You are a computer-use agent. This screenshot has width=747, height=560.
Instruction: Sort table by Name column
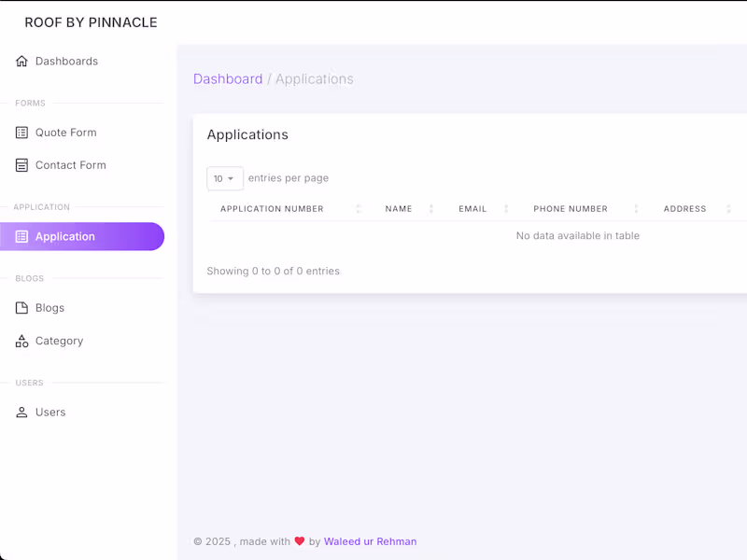point(399,209)
